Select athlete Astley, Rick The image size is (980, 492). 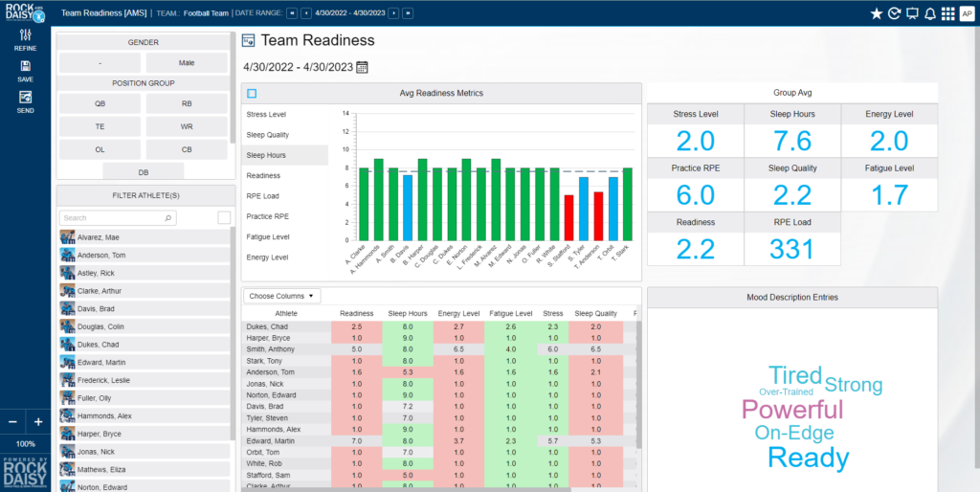point(145,273)
